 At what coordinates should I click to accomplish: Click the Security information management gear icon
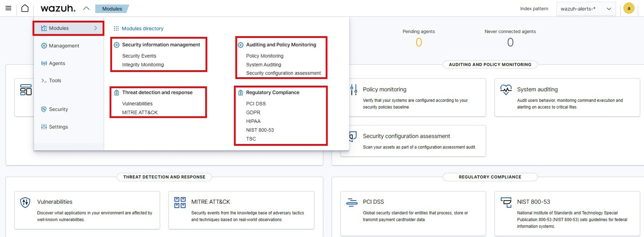point(116,45)
